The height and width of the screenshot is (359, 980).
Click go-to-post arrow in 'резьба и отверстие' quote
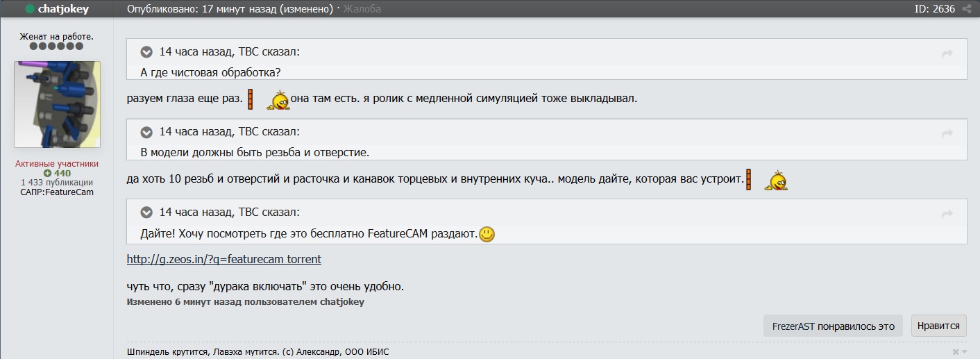point(947,133)
